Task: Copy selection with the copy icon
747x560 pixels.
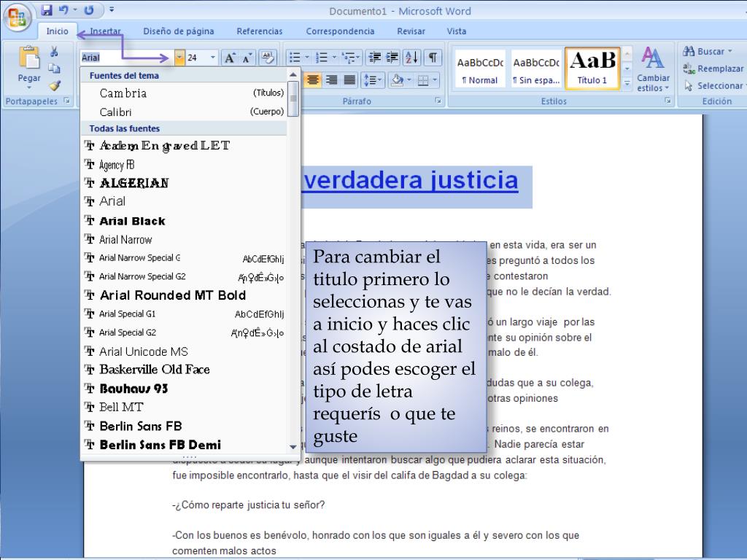Action: pyautogui.click(x=54, y=69)
